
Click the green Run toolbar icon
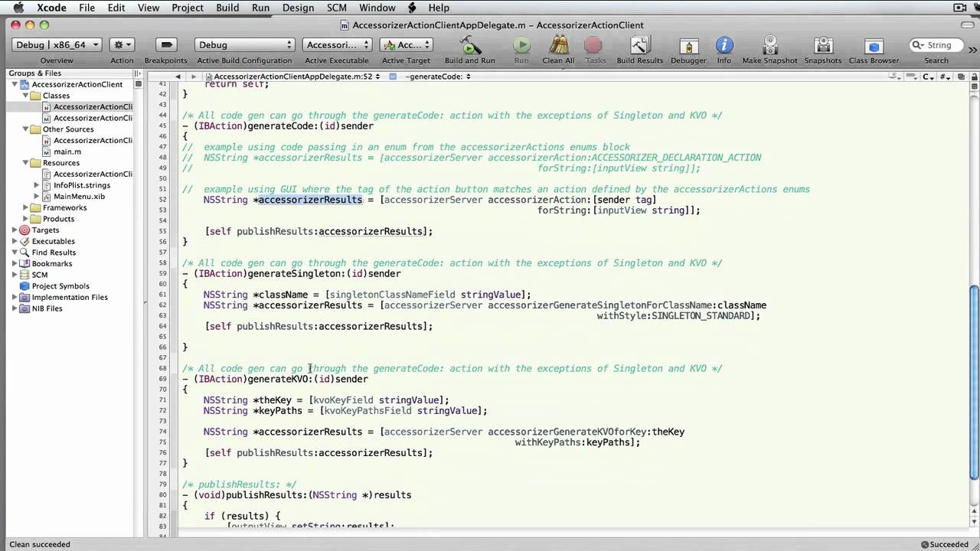pos(521,46)
